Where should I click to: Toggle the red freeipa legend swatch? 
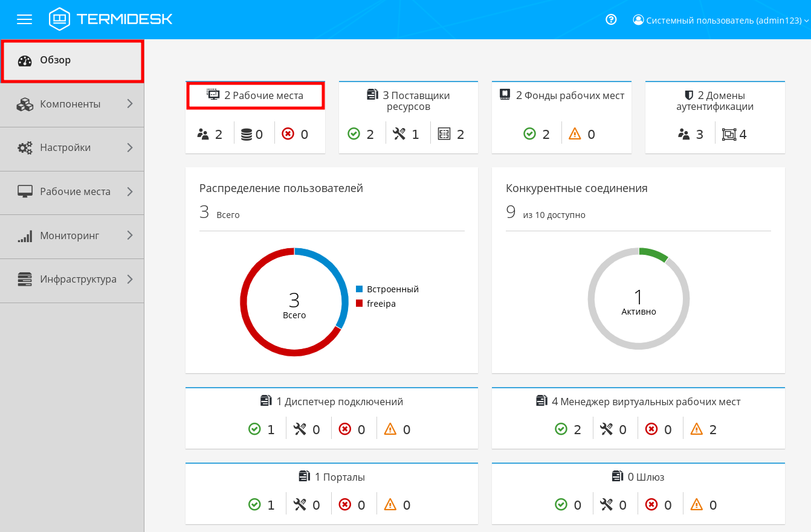tap(359, 303)
